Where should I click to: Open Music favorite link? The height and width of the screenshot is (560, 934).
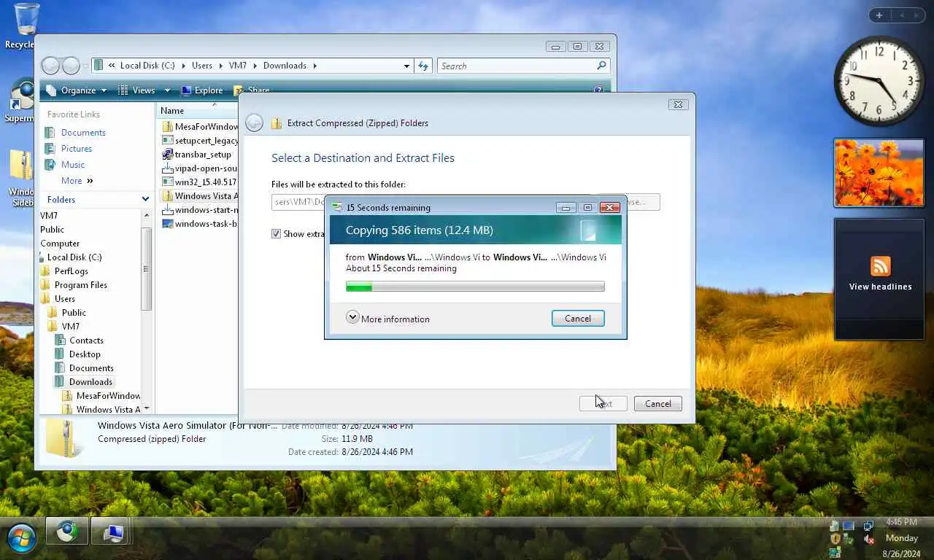[73, 164]
